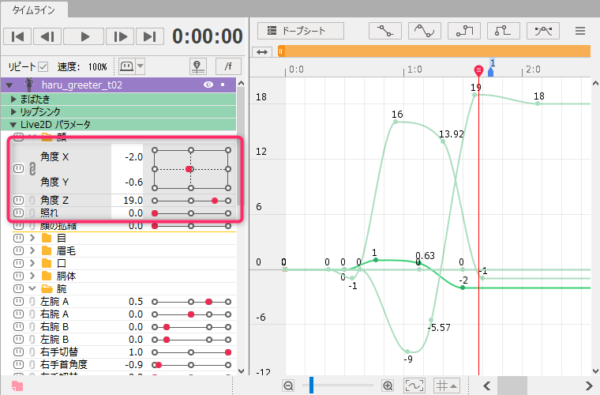The image size is (600, 395).
Task: Toggle the link icon for 角度 X/Y
Action: 33,169
